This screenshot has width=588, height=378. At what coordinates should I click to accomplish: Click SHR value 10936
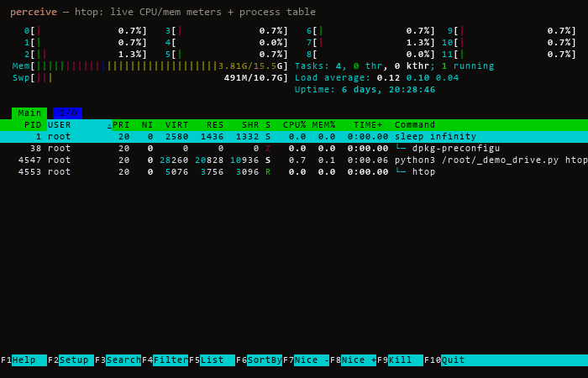click(x=244, y=160)
